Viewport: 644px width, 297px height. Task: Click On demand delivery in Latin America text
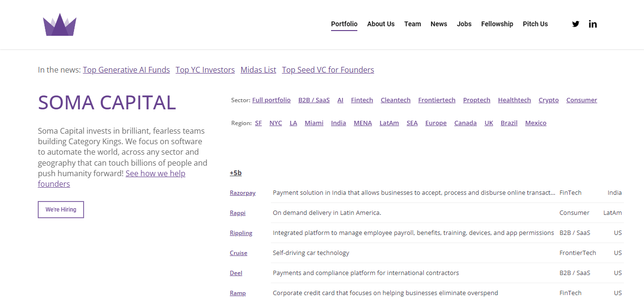[327, 213]
